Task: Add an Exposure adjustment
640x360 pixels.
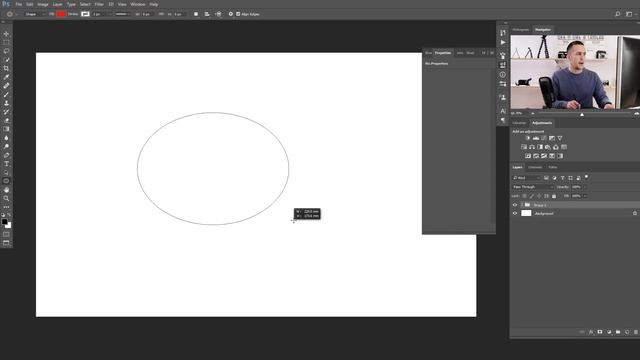Action: 552,138
